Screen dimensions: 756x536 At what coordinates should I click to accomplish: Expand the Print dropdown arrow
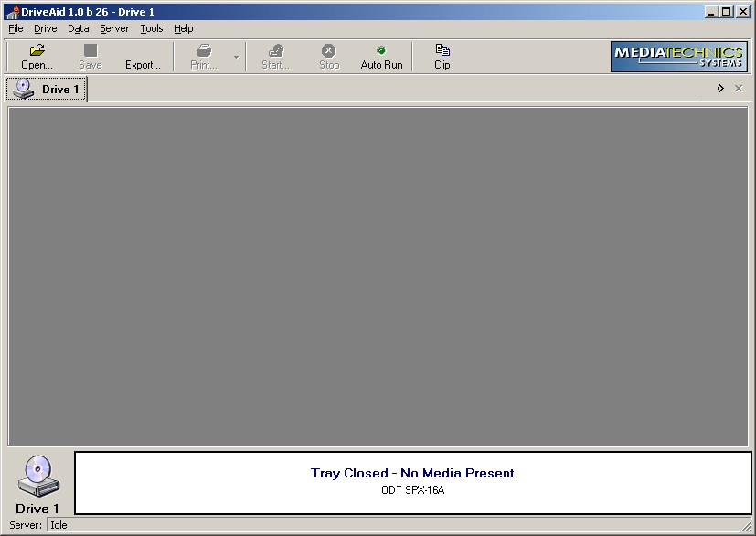point(236,57)
